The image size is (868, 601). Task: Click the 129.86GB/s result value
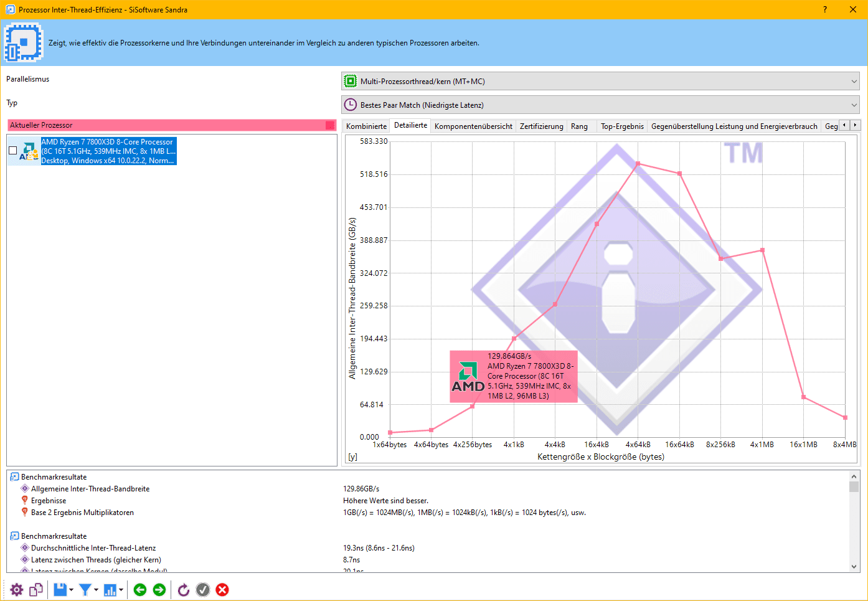pyautogui.click(x=361, y=489)
